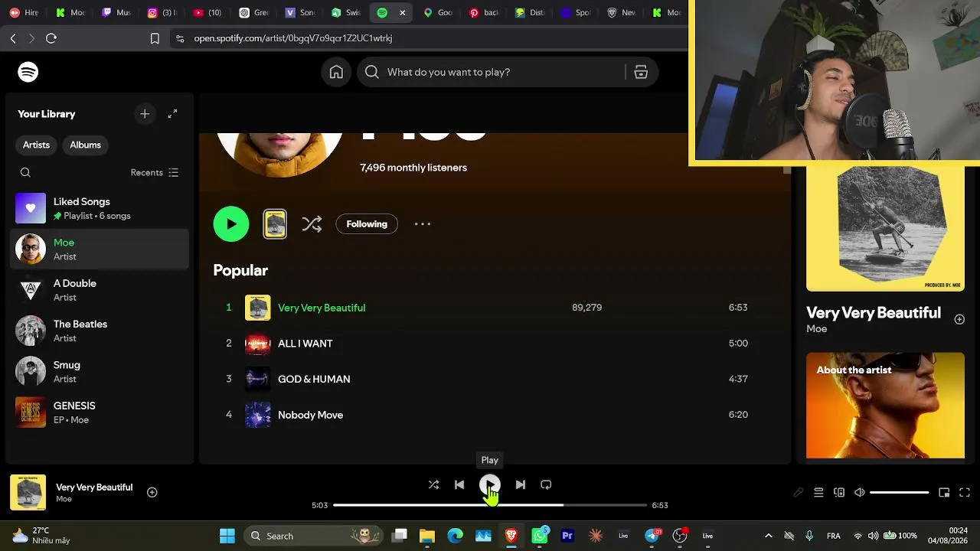
Task: Click the album preview thumbnail beside green play
Action: pyautogui.click(x=275, y=224)
